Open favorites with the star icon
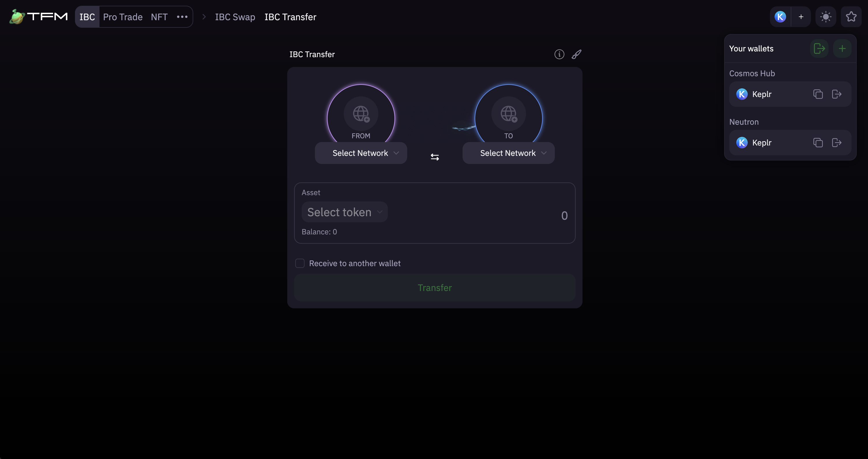Viewport: 868px width, 459px height. coord(851,17)
